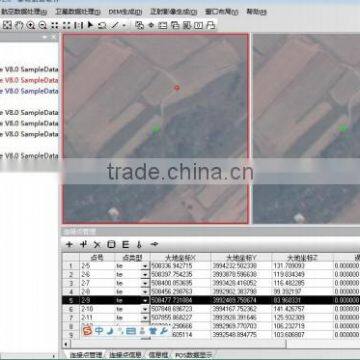Open the point type dropdown in row 2-6

[x=145, y=275]
